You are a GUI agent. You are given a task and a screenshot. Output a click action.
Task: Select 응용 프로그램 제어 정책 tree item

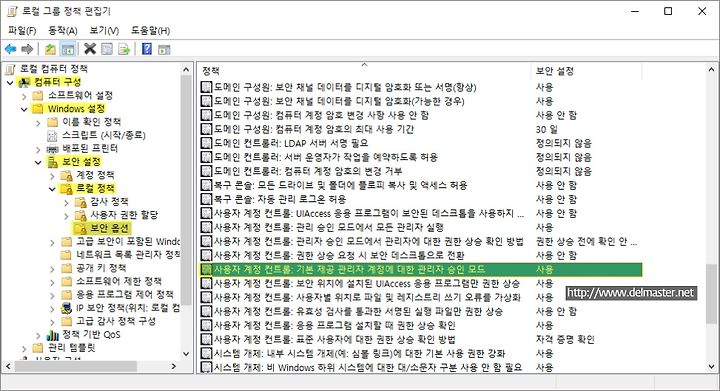[x=125, y=295]
